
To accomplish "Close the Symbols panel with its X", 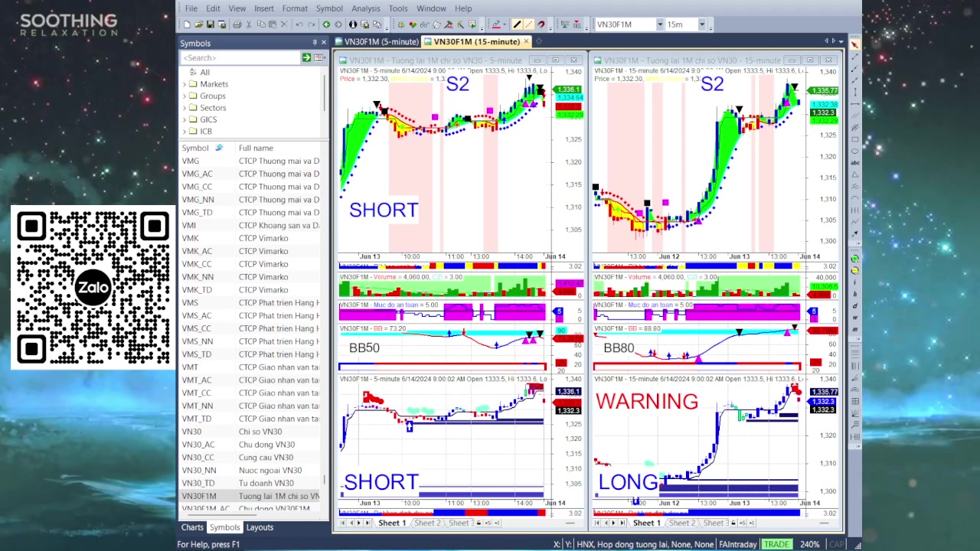I will coord(324,43).
